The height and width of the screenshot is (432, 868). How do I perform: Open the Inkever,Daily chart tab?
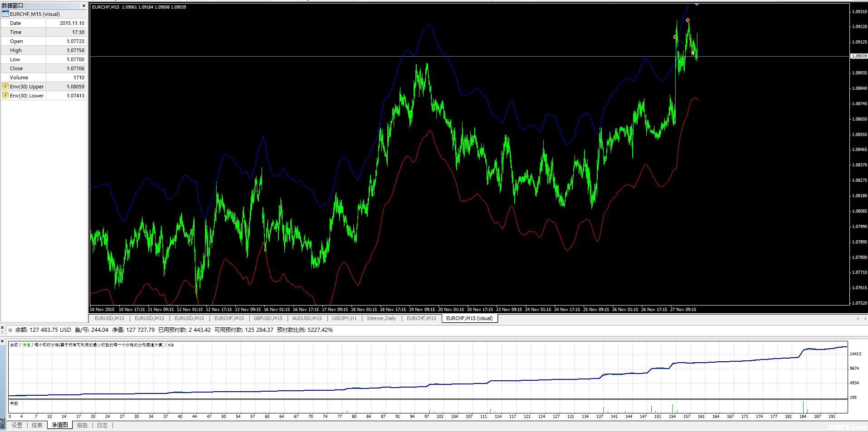(381, 318)
